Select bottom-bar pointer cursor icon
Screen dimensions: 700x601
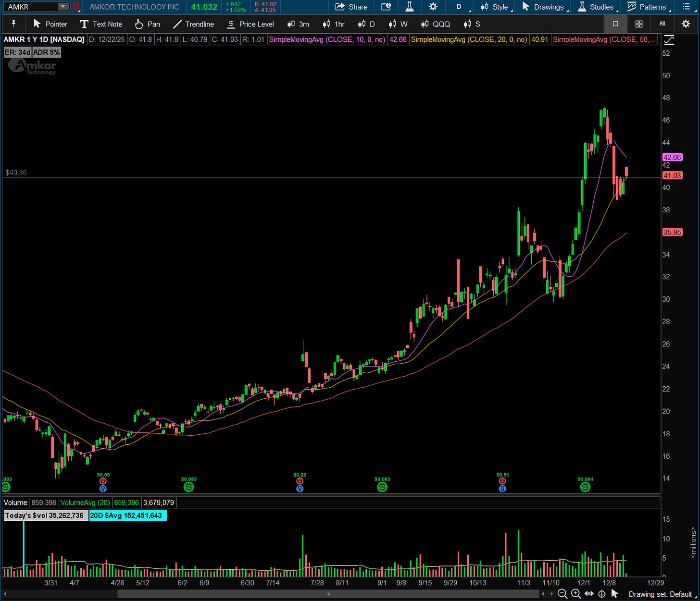[614, 594]
